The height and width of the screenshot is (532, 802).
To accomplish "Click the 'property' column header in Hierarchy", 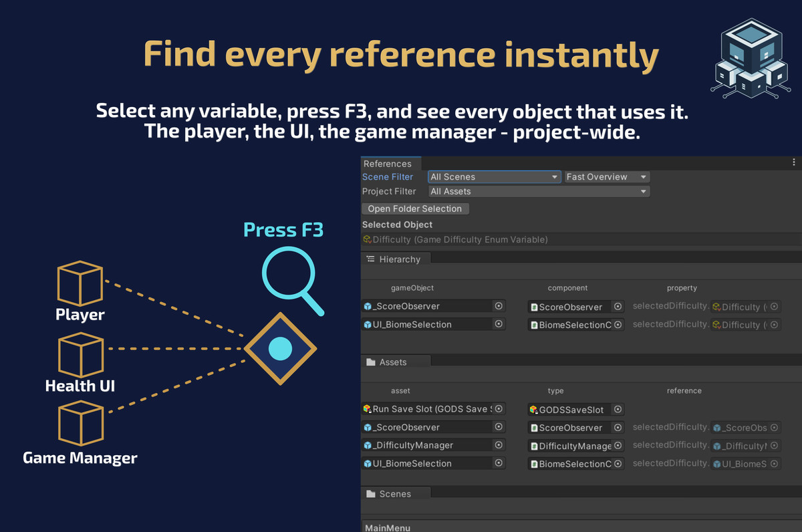I will click(x=682, y=288).
